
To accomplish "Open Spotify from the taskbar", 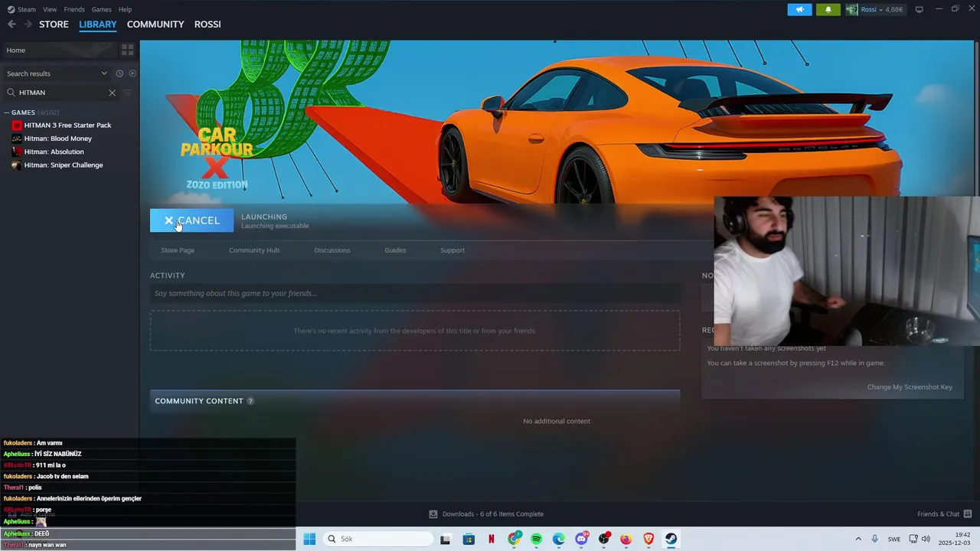I will (x=537, y=539).
